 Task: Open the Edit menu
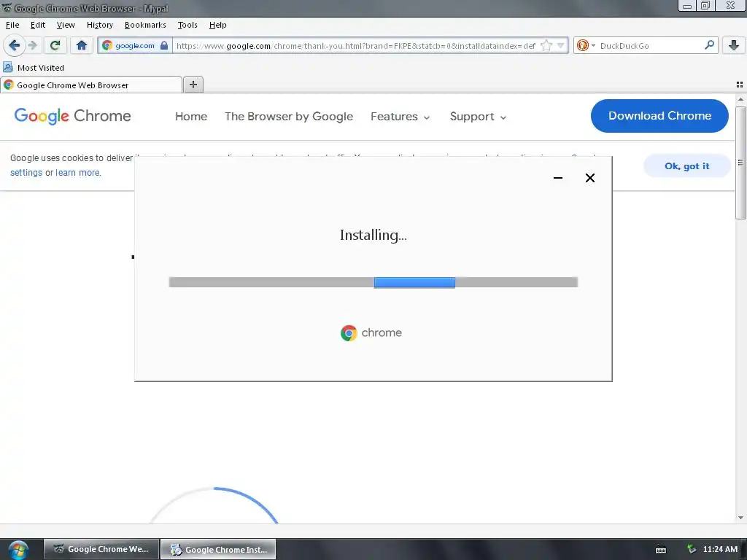(x=38, y=25)
